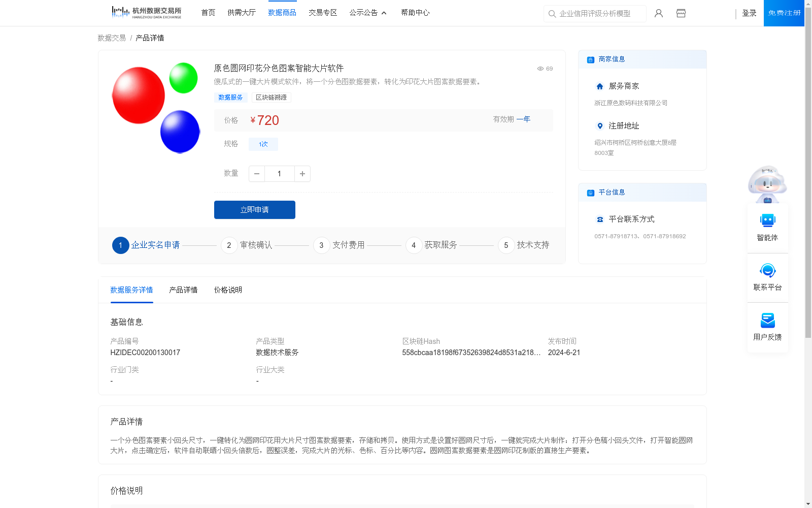Click step 4 circle 获取服务

pos(414,245)
